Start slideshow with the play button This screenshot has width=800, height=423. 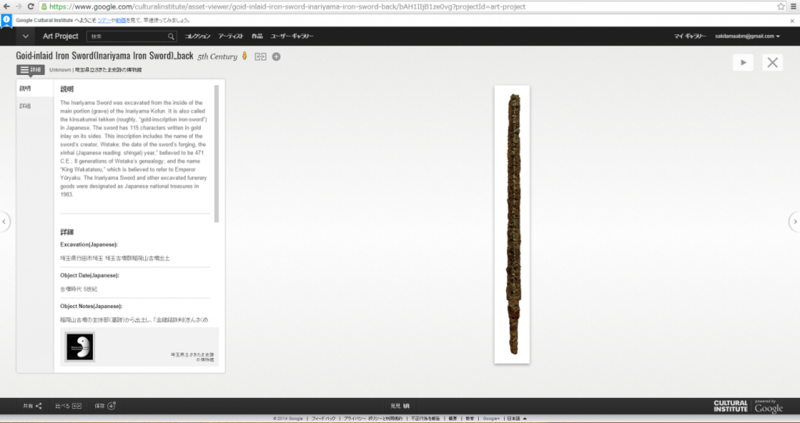pyautogui.click(x=743, y=62)
